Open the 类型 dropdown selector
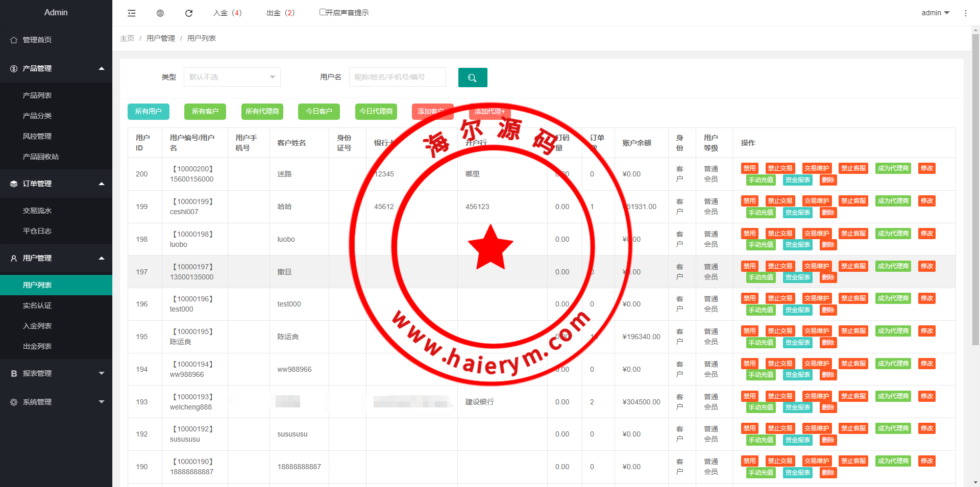Screen dimensions: 980x487 (232, 77)
